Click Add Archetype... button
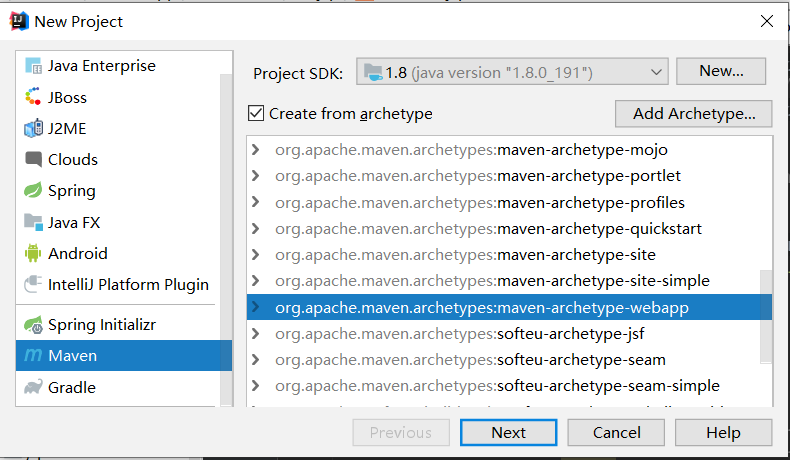 point(694,113)
